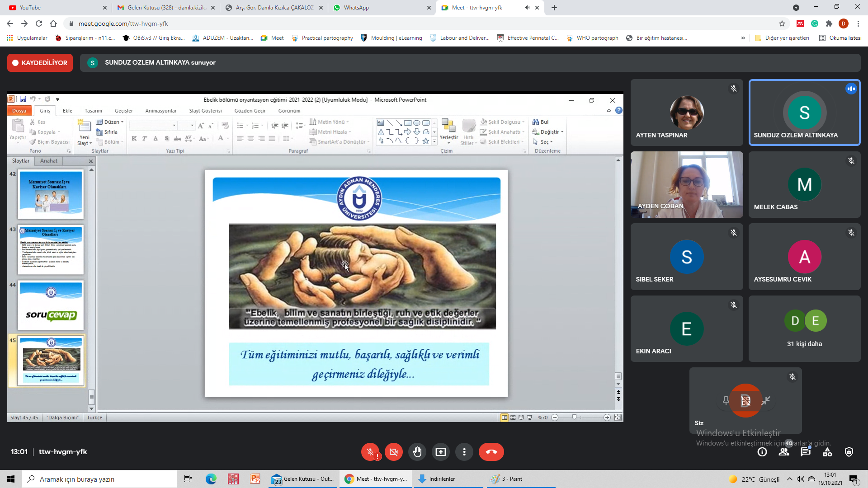The image size is (868, 488).
Task: Open the meeting details info icon
Action: coord(762,452)
